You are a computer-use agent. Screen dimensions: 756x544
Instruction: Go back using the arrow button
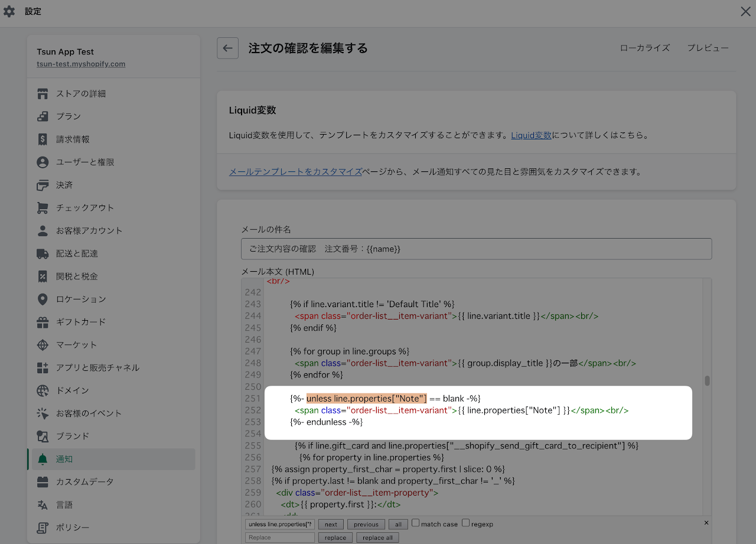tap(228, 48)
